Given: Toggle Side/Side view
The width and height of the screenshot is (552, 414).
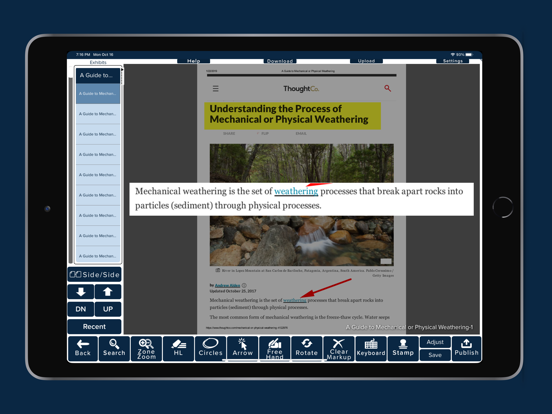Looking at the screenshot, I should pos(94,275).
